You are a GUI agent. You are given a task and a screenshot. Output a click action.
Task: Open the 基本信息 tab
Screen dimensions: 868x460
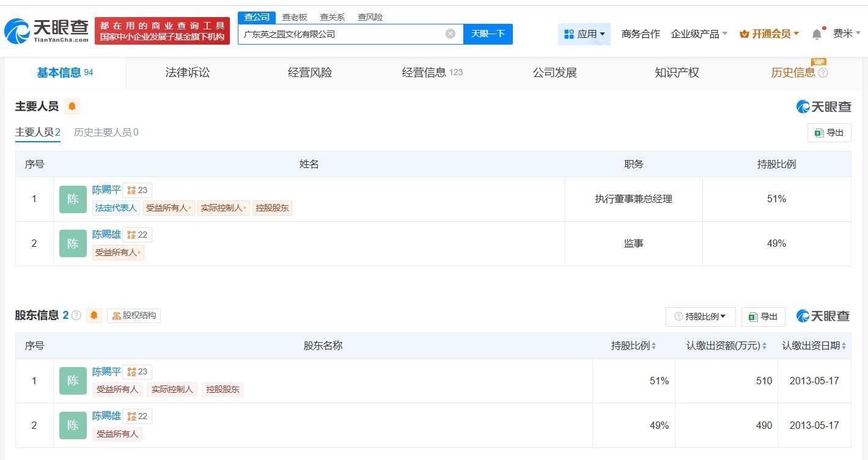click(x=65, y=73)
